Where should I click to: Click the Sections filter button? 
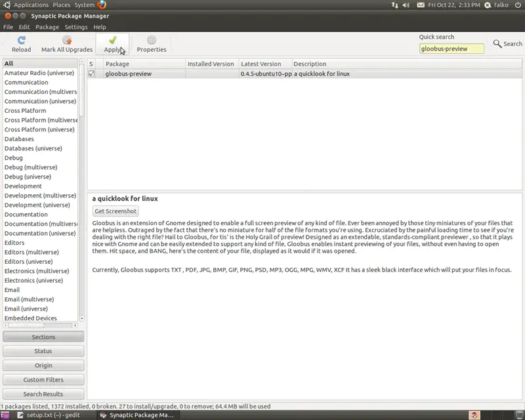point(43,337)
